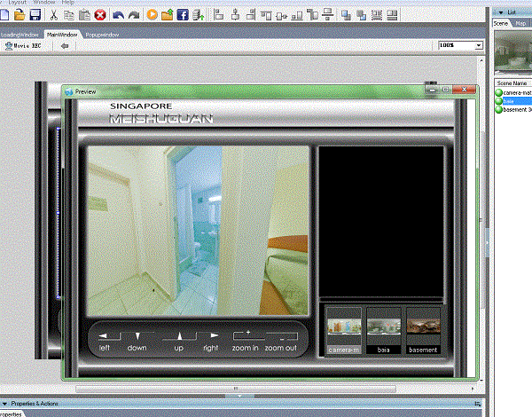532x417 pixels.
Task: Click the Properties & Actions pin icon
Action: coord(478,404)
